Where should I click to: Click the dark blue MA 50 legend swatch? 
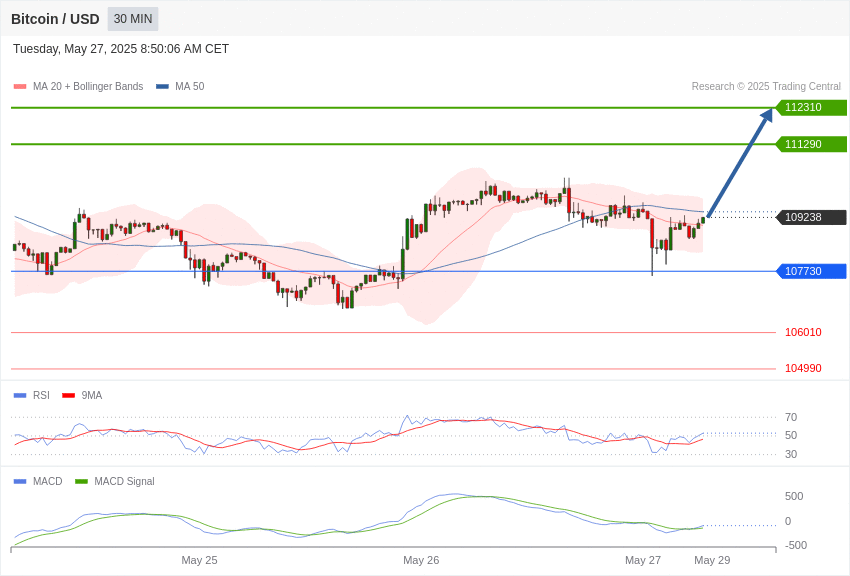[x=162, y=87]
